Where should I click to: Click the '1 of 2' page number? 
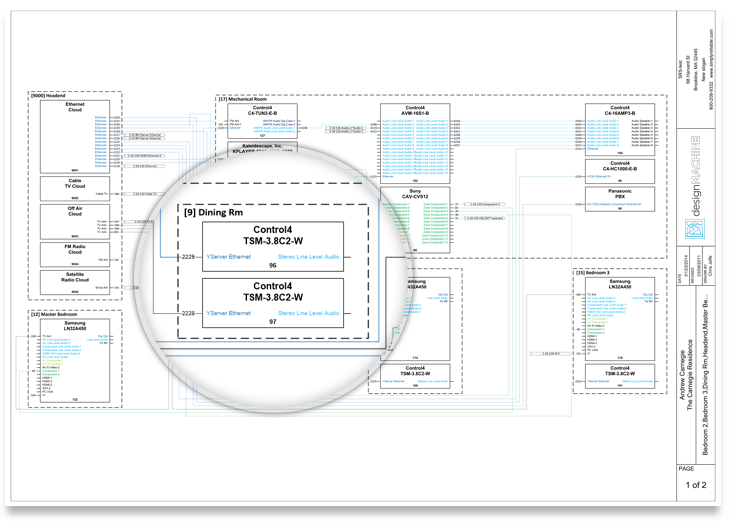click(696, 485)
